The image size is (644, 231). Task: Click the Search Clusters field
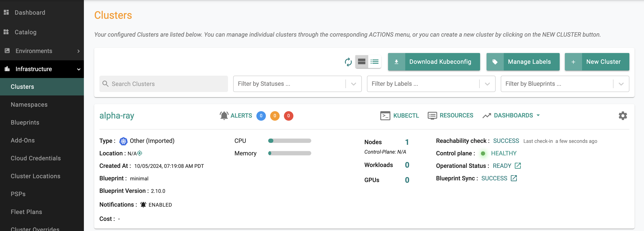tap(163, 84)
